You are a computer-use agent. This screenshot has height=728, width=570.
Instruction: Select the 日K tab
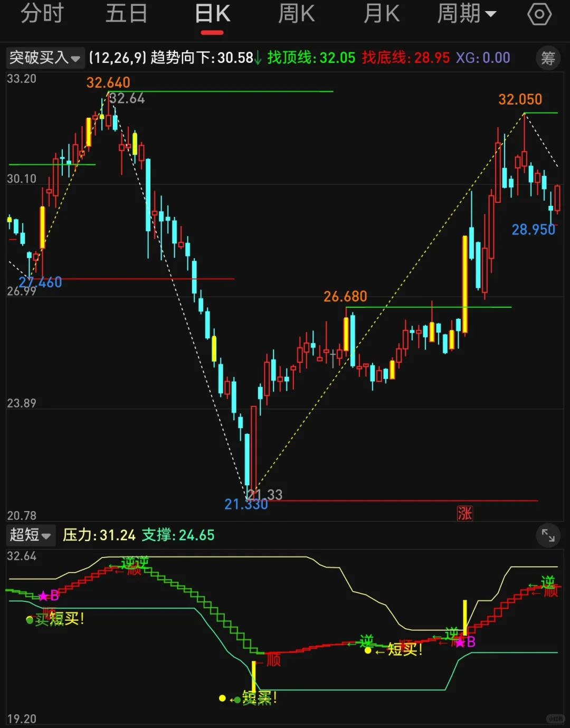point(212,13)
